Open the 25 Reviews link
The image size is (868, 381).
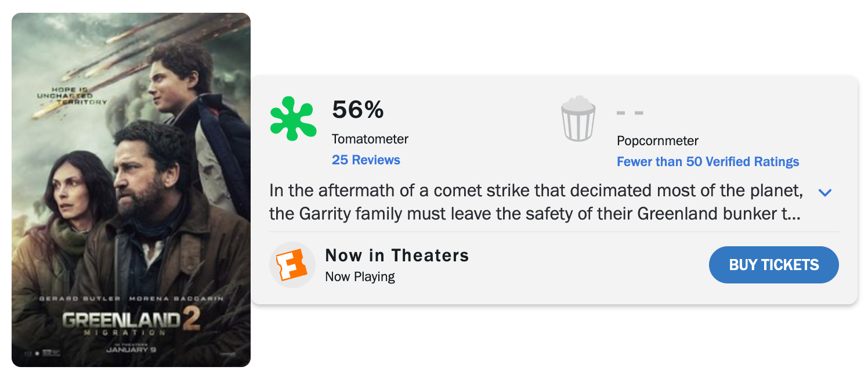(x=366, y=160)
